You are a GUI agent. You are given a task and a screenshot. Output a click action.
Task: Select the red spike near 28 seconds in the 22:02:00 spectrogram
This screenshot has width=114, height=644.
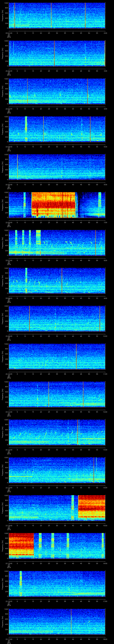54,54
